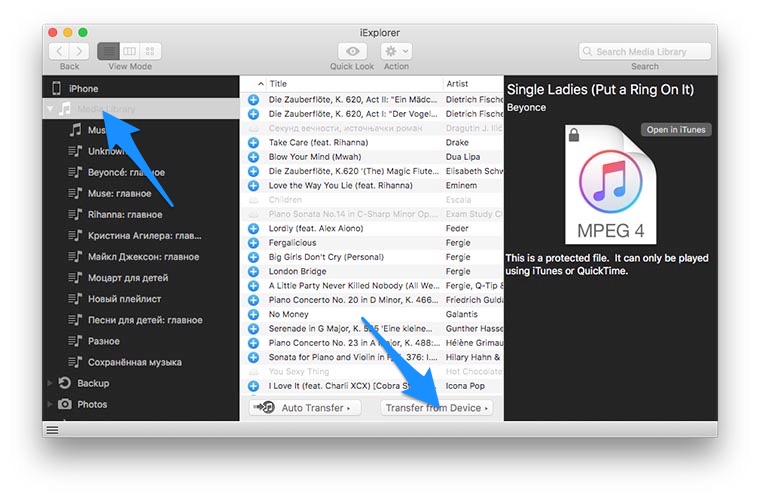
Task: Click plus icon for Blow Your Mind (Mwah)
Action: pyautogui.click(x=253, y=157)
